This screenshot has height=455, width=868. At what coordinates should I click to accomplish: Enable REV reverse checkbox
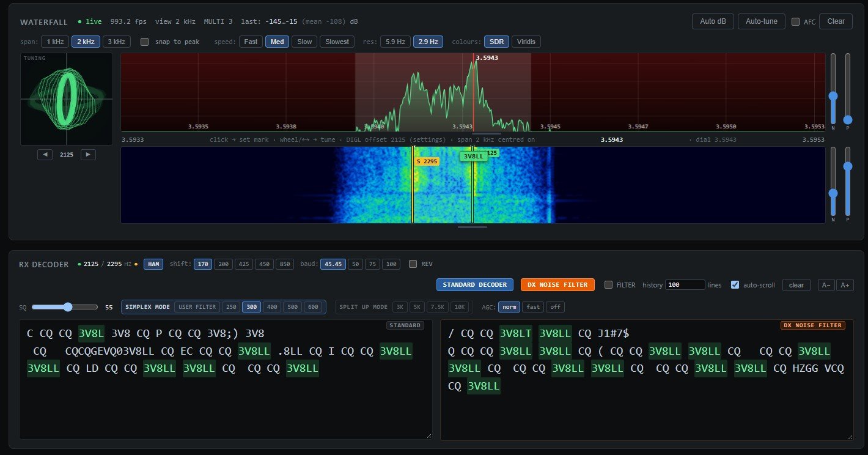413,264
